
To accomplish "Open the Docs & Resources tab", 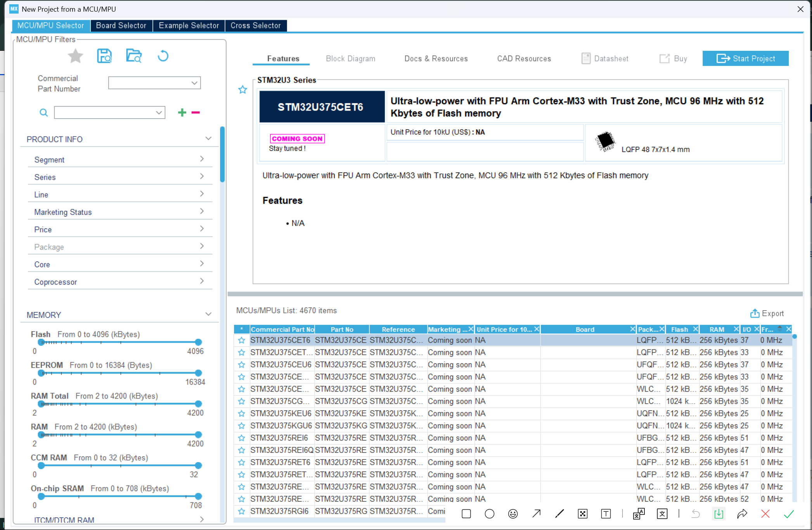I will click(x=436, y=59).
